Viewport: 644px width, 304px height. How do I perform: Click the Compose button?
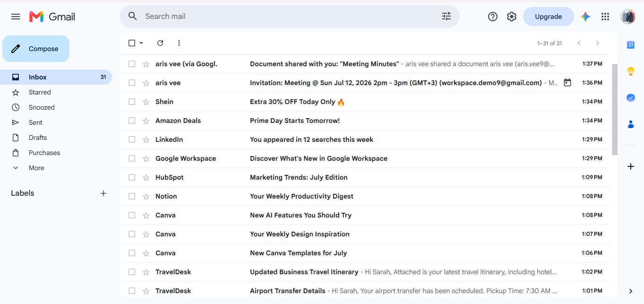36,49
